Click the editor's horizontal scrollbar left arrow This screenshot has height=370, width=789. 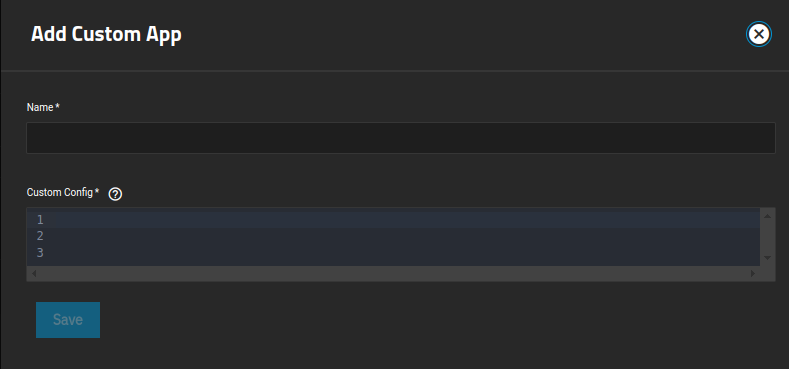(34, 273)
